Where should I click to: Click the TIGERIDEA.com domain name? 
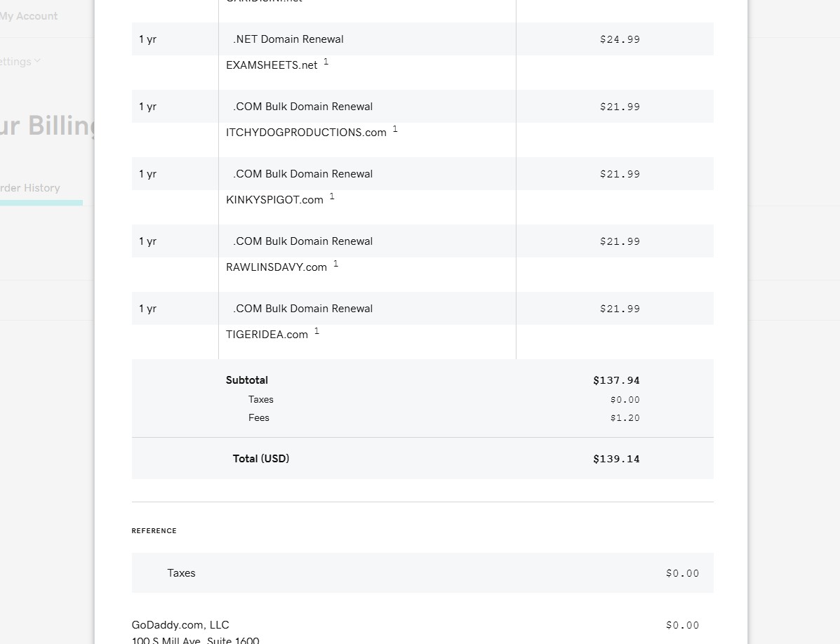(267, 335)
